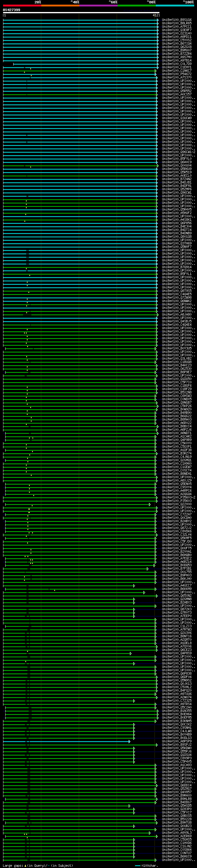Screen dimensions: 197x868
Task: Select hit UniRef100_P54672
Action: tap(177, 74)
